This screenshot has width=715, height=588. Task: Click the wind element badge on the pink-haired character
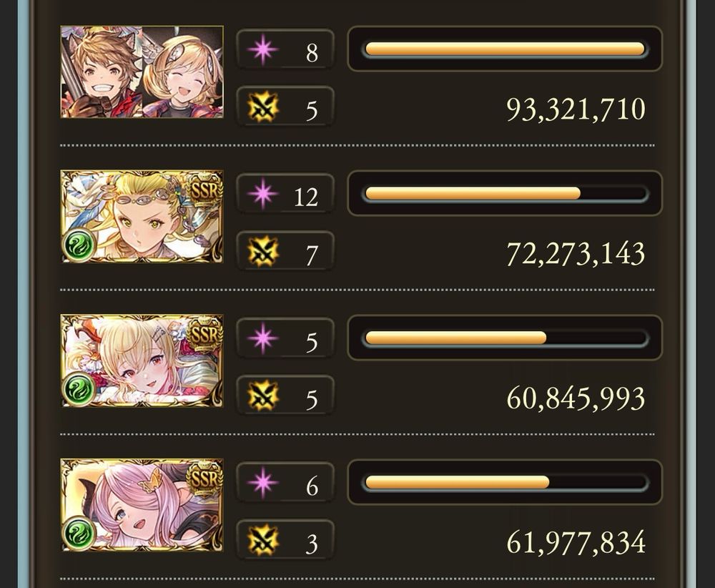pyautogui.click(x=79, y=534)
